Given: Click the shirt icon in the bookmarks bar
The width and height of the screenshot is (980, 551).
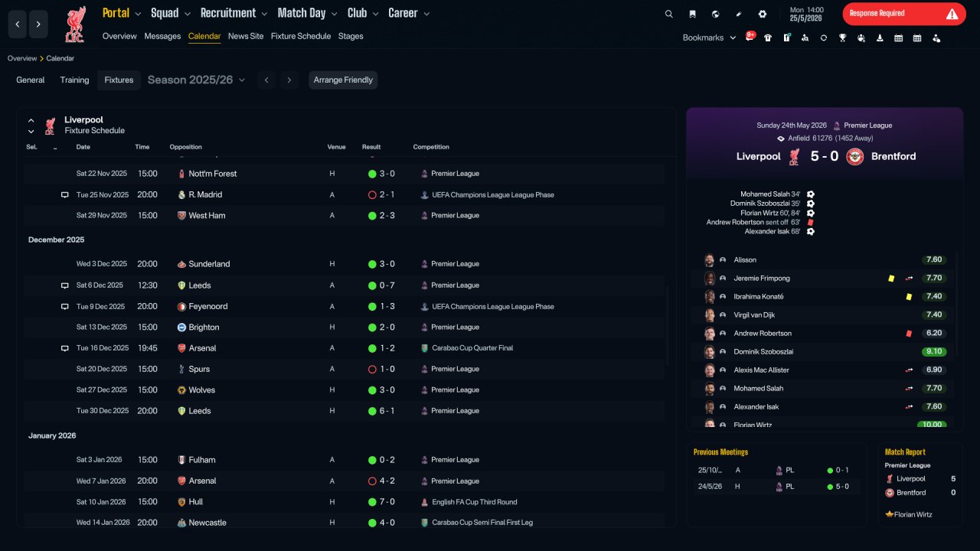Looking at the screenshot, I should pos(768,37).
